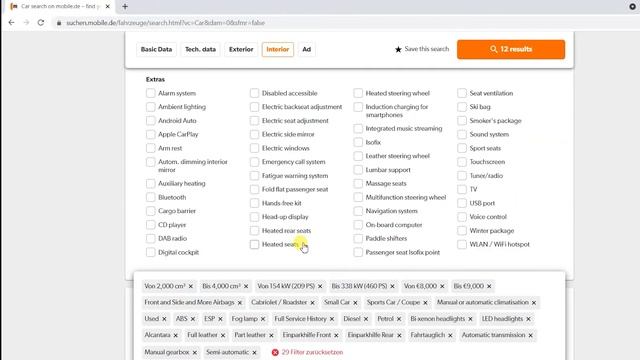
Task: Remove the Automatic transmission filter
Action: (531, 336)
